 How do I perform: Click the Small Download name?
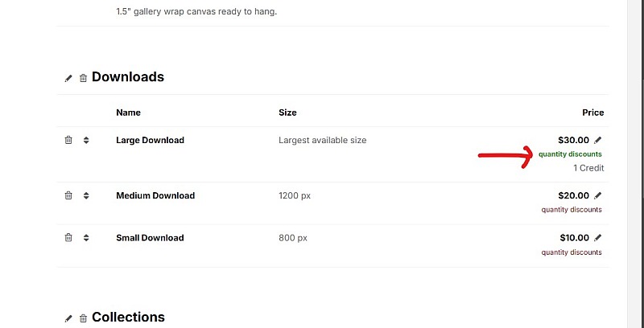tap(150, 238)
